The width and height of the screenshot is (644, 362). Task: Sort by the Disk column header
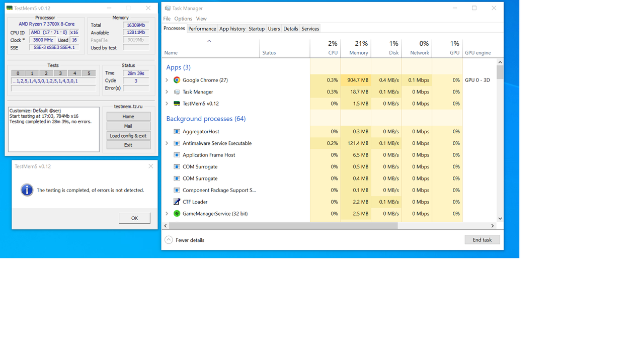386,48
